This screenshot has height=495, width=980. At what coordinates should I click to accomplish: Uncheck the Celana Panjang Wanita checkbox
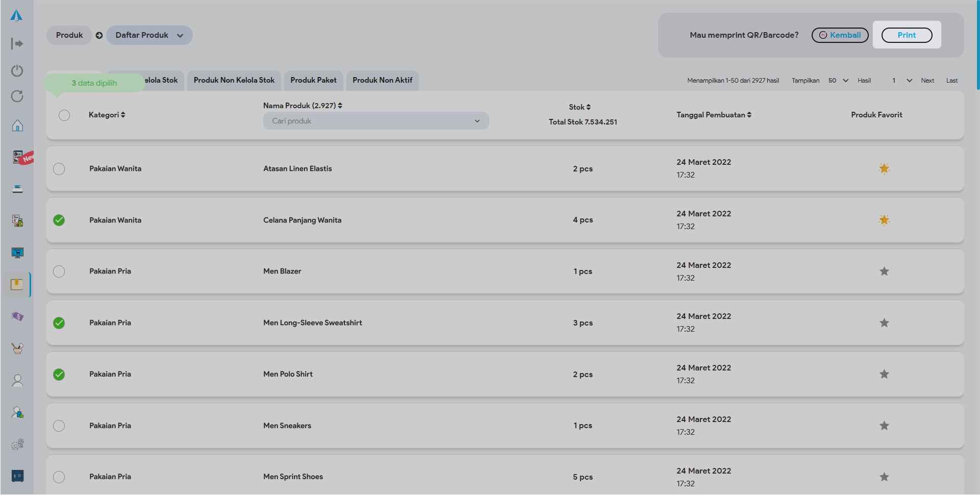[59, 220]
